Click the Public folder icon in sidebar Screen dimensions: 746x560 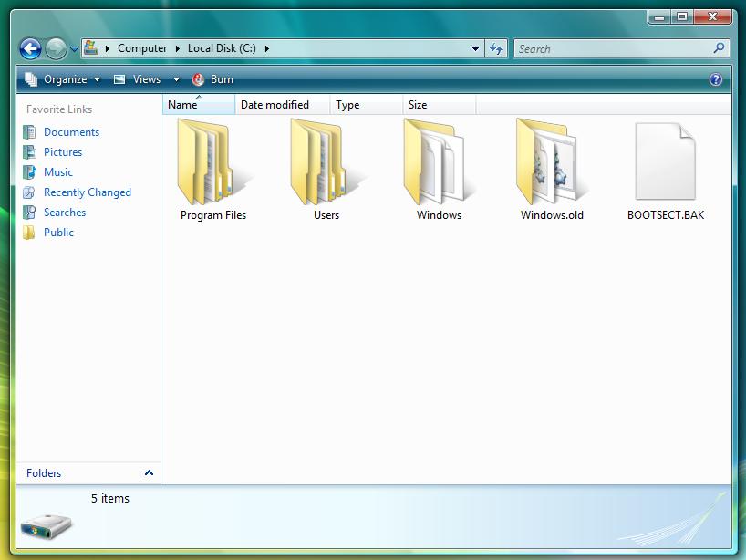pyautogui.click(x=29, y=233)
